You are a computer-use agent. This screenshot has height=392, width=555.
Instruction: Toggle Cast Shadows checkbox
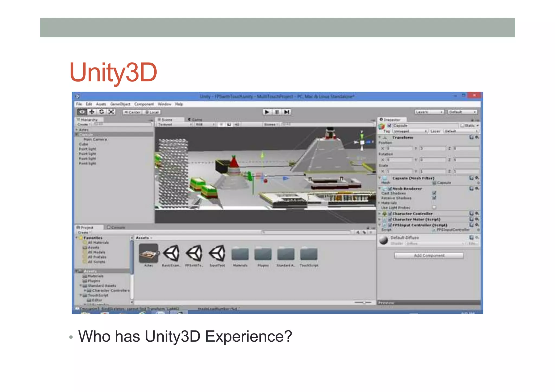tap(434, 193)
